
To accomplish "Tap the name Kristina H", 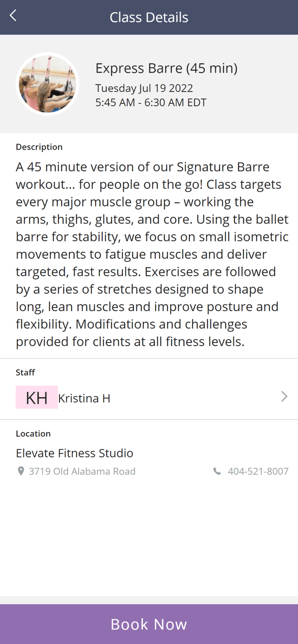I will pos(84,398).
